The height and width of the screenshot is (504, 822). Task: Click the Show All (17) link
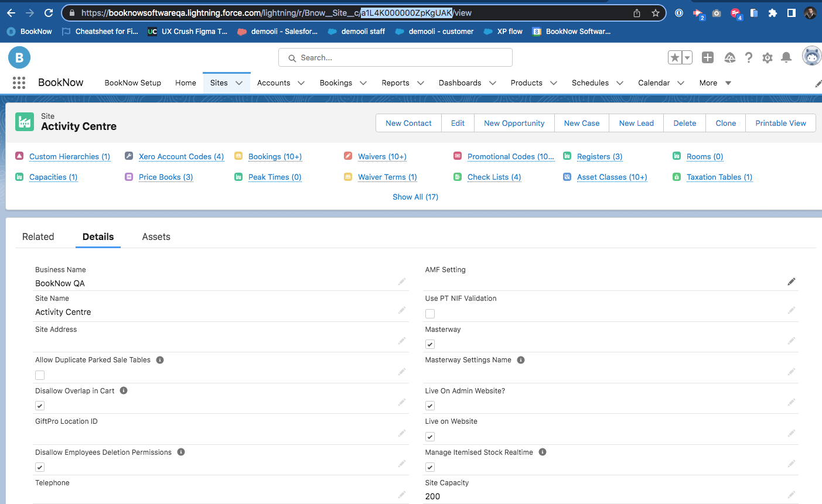[415, 197]
